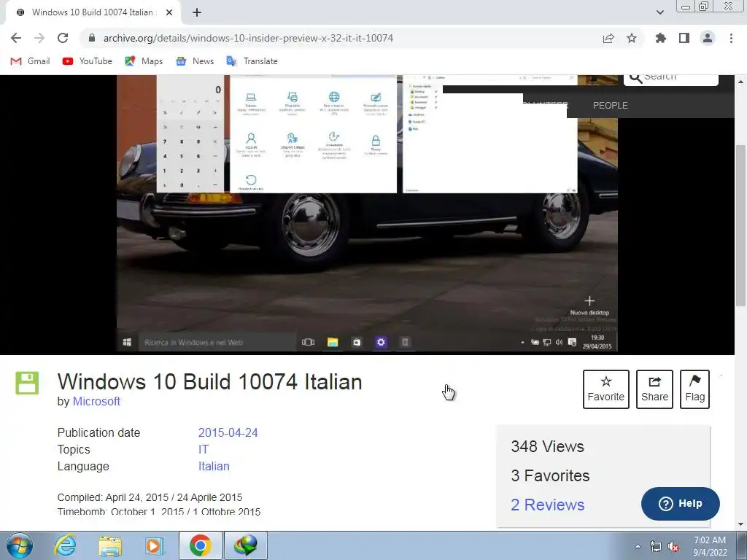Screen dimensions: 747x560
Task: Click the 348 Views text
Action: [547, 447]
